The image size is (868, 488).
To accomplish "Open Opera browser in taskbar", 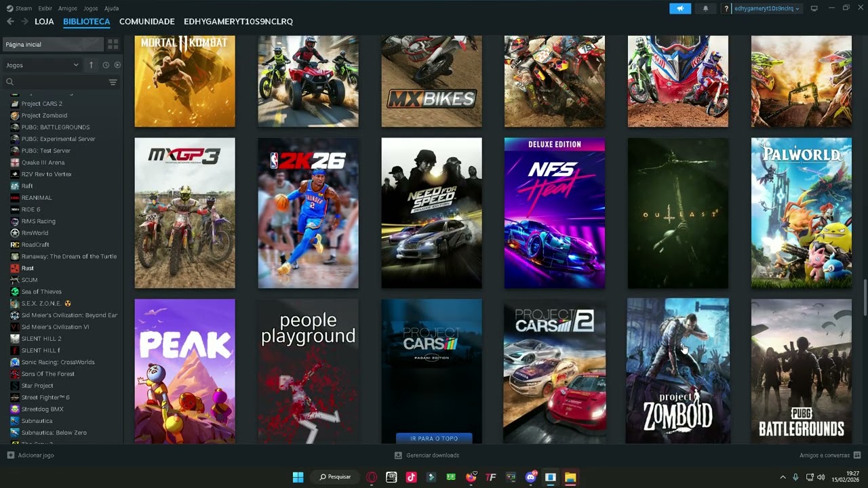I will [372, 477].
